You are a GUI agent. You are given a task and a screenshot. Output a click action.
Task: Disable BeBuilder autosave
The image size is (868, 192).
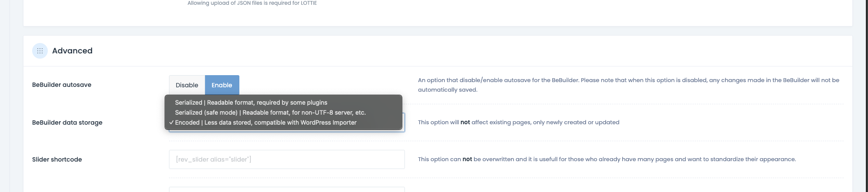187,85
